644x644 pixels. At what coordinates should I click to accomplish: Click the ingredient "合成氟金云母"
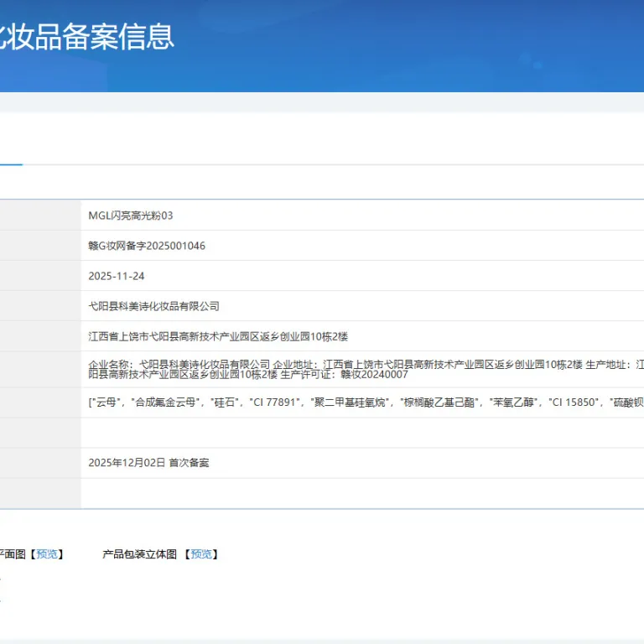coord(165,402)
